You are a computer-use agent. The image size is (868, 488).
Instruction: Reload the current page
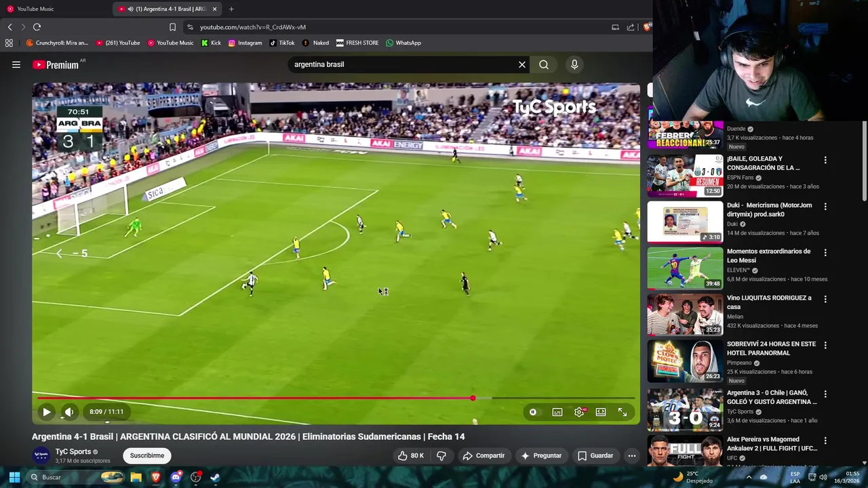pyautogui.click(x=37, y=27)
